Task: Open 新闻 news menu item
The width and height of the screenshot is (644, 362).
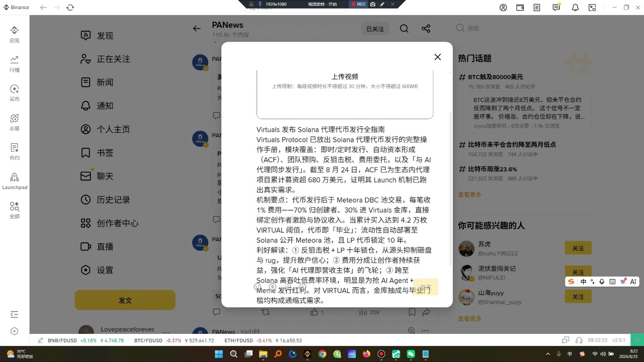Action: [97, 82]
